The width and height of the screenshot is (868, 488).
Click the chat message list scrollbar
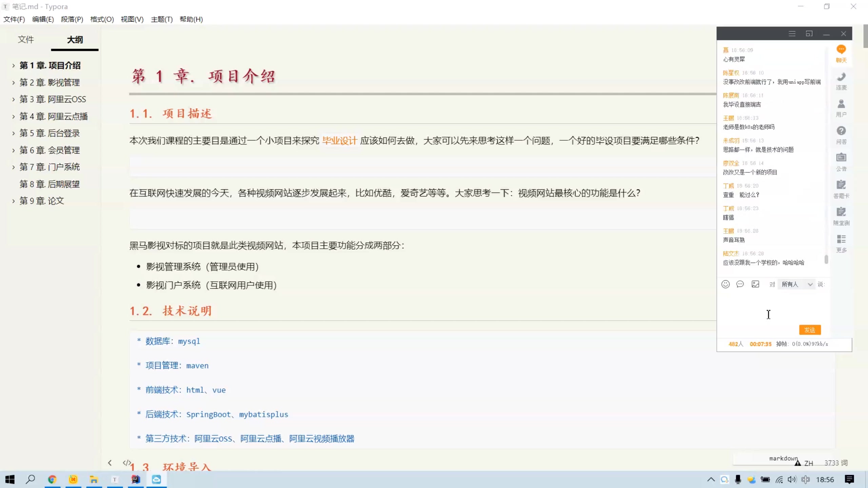pos(826,259)
